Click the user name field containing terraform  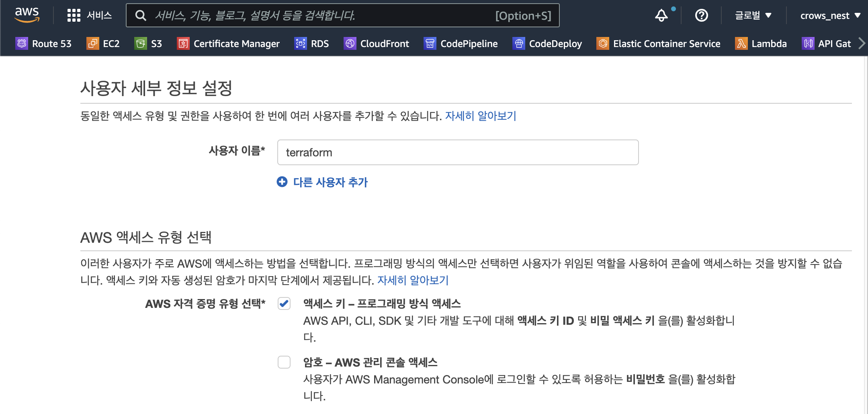point(458,152)
